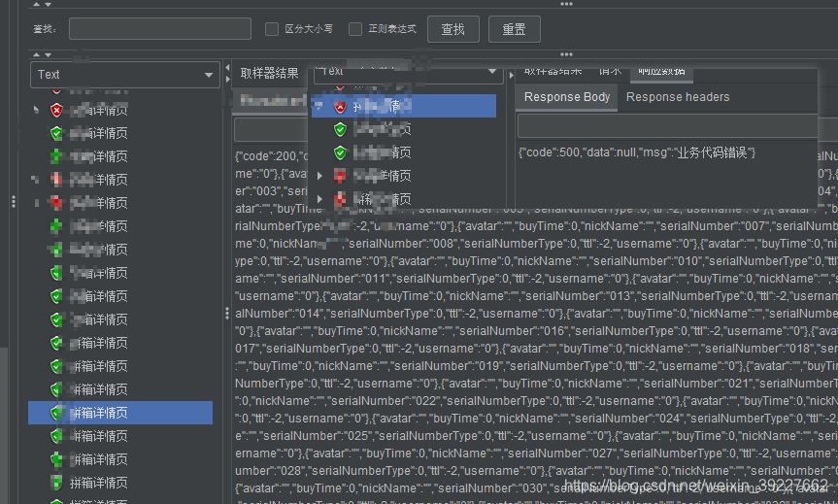Open the Text renderer dropdown in left panel
The height and width of the screenshot is (504, 838).
point(125,75)
